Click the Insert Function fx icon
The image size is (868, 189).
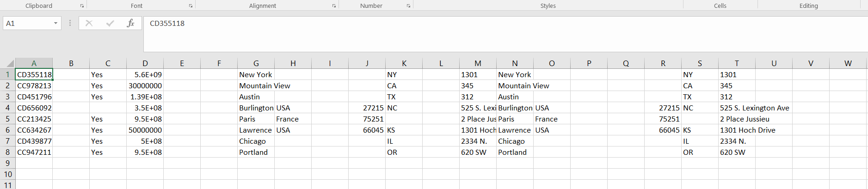[x=130, y=23]
